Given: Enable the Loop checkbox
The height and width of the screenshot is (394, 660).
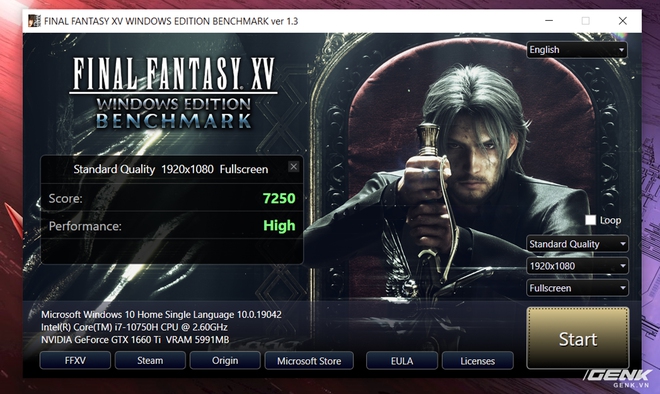Looking at the screenshot, I should pyautogui.click(x=591, y=220).
